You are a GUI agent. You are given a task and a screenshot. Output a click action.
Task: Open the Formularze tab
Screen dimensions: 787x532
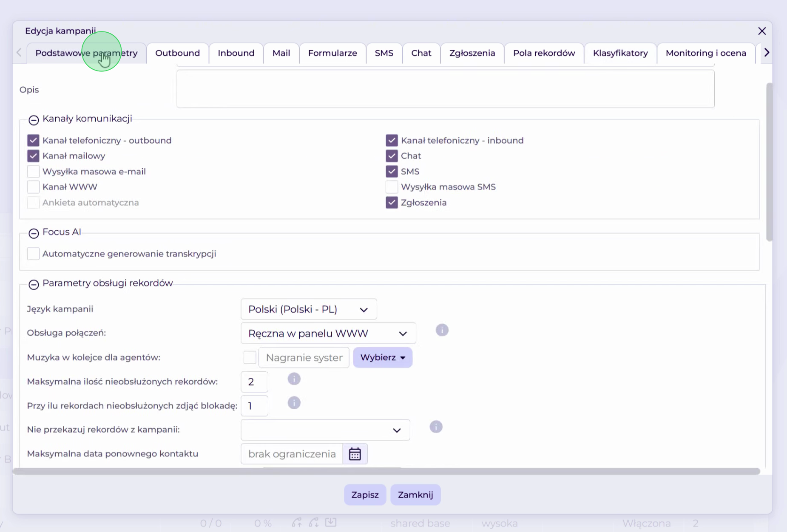tap(332, 53)
